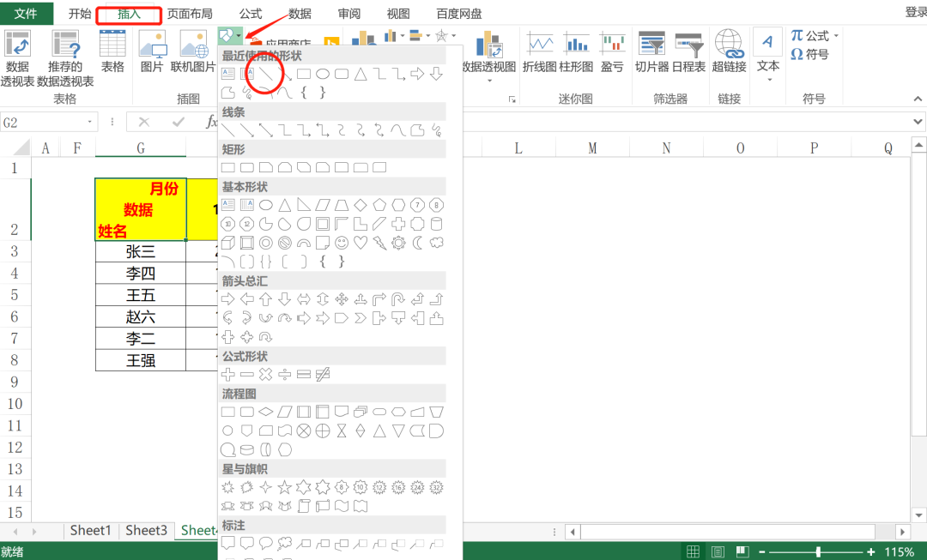927x560 pixels.
Task: Click the select-all corner button
Action: point(21,148)
